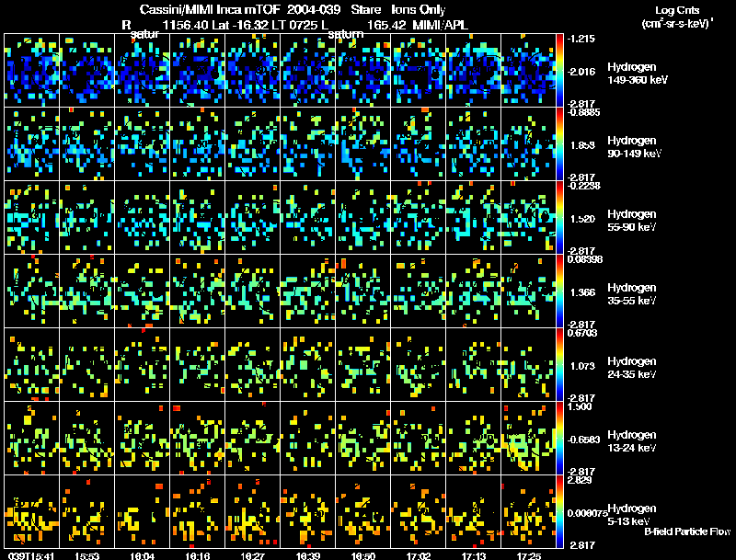Click the '-0.6583' color scale value
The width and height of the screenshot is (736, 560).
583,440
